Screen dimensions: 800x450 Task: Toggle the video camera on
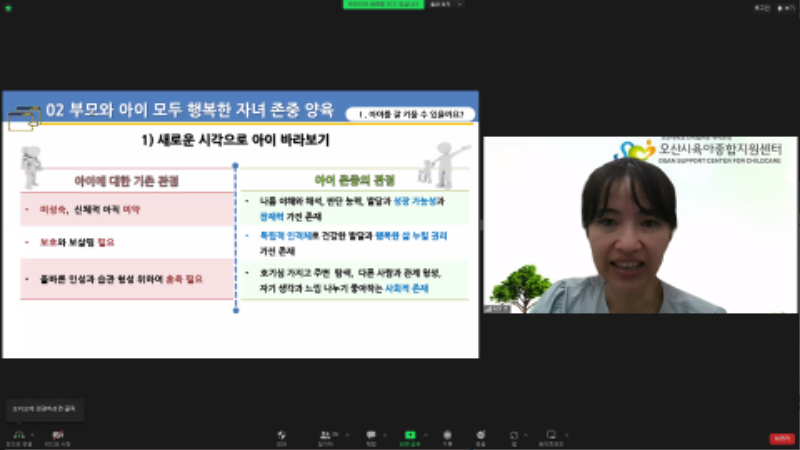57,436
